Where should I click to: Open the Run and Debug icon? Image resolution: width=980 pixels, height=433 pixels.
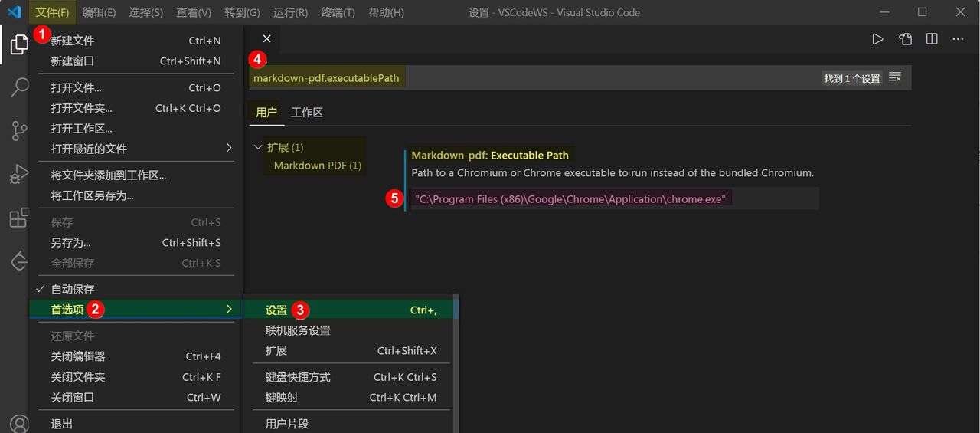(18, 175)
